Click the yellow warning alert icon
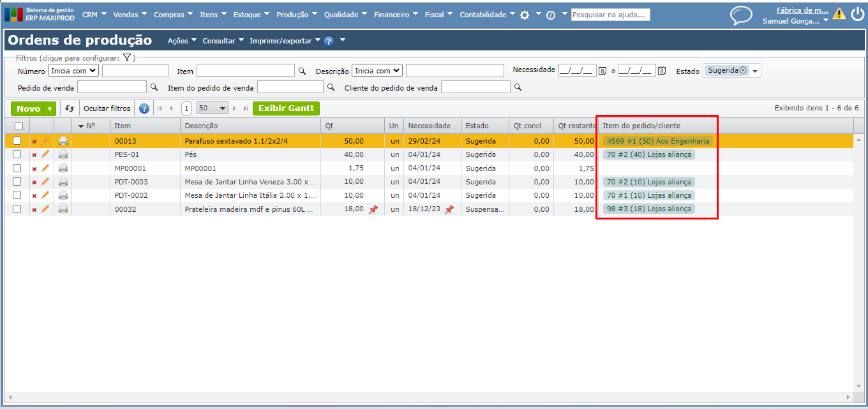868x409 pixels. [839, 14]
